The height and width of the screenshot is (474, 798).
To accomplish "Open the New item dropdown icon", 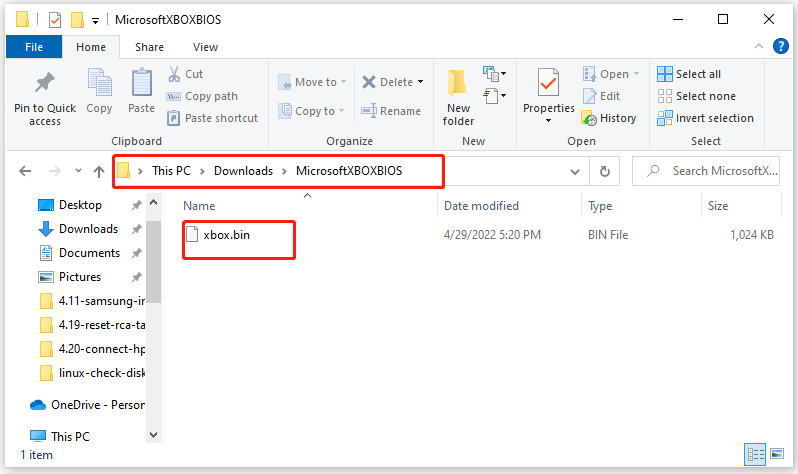I will click(494, 74).
